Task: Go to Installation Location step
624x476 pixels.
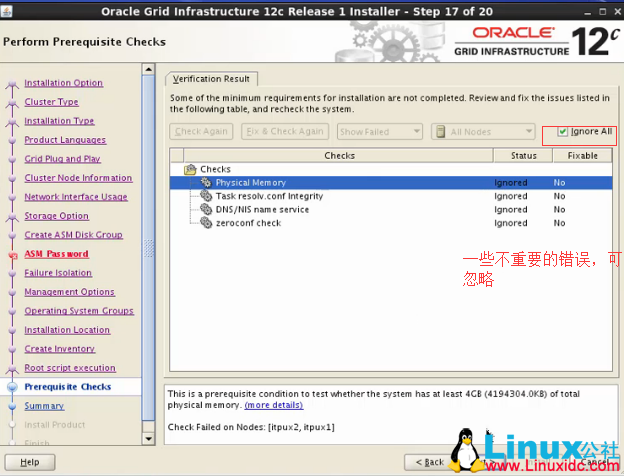Action: click(x=67, y=330)
